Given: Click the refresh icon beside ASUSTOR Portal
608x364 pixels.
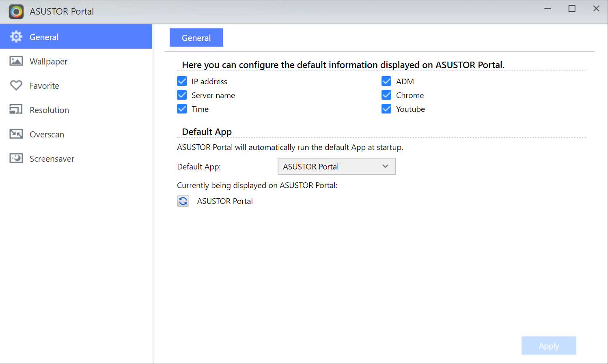Looking at the screenshot, I should [183, 201].
